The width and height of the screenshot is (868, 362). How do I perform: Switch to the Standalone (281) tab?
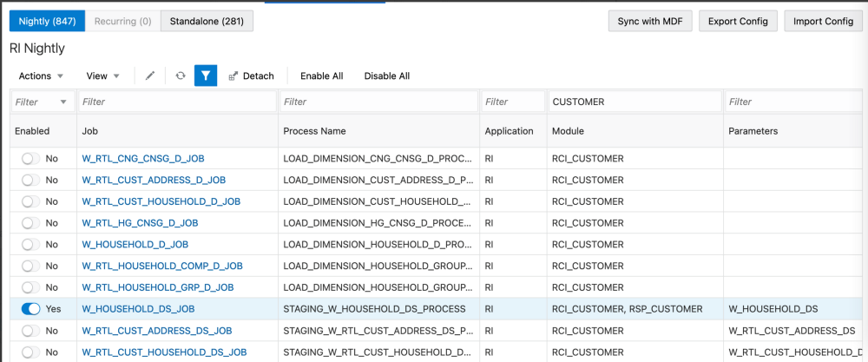coord(207,21)
